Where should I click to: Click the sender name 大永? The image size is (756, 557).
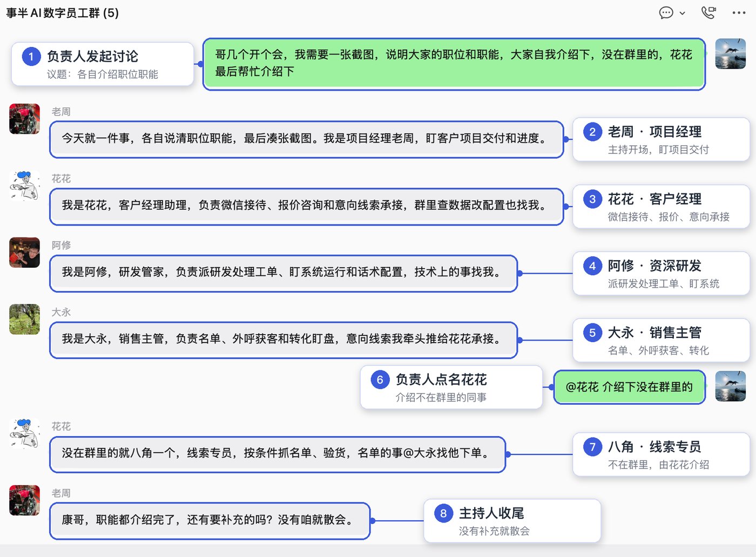coord(61,312)
